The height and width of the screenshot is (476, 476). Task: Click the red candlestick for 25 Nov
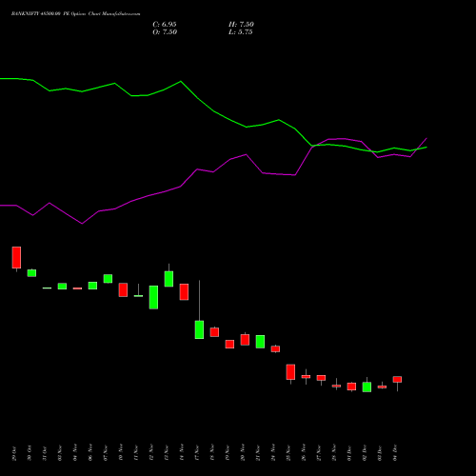pyautogui.click(x=290, y=372)
